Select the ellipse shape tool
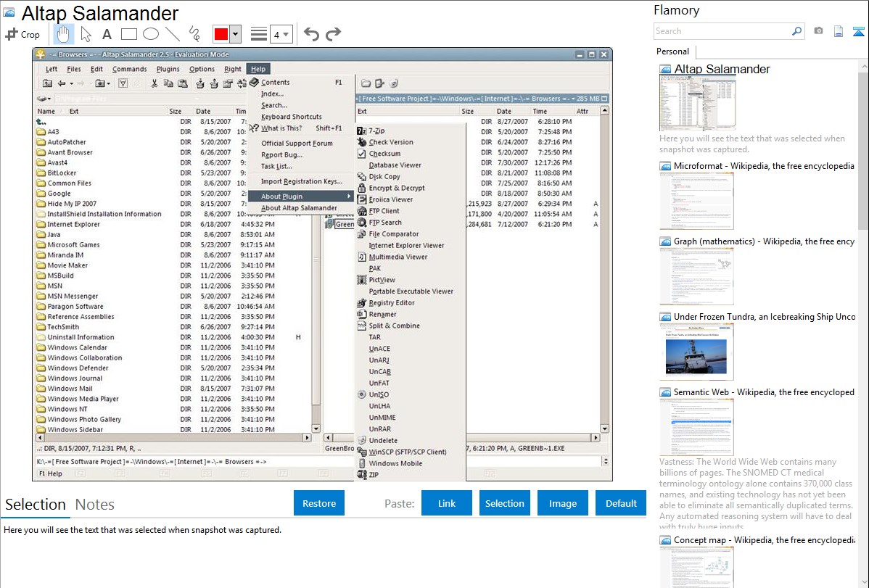Image resolution: width=869 pixels, height=588 pixels. pyautogui.click(x=151, y=34)
